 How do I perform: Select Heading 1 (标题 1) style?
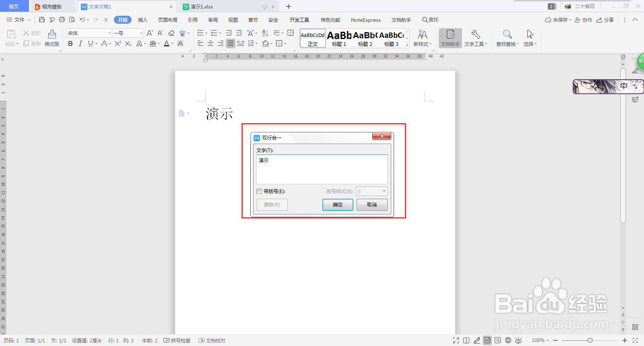[339, 38]
